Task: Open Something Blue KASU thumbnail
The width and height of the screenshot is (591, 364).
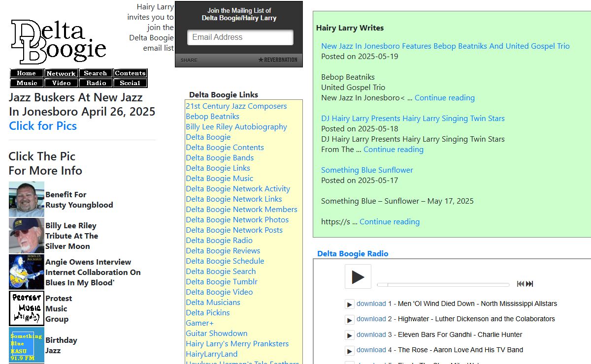Action: coord(27,345)
